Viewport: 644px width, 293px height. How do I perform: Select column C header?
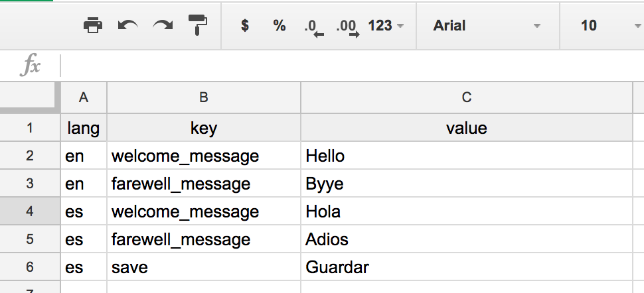[x=467, y=97]
